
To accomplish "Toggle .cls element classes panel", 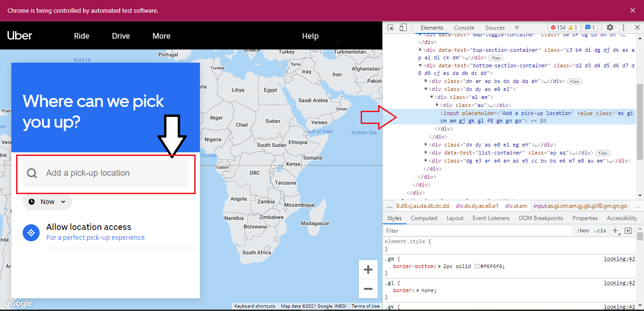I will click(x=601, y=231).
